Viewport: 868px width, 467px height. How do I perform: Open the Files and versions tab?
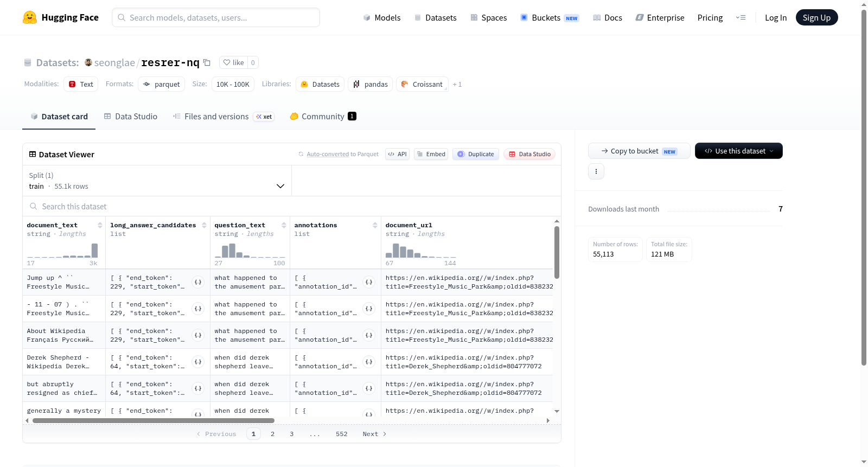point(223,116)
